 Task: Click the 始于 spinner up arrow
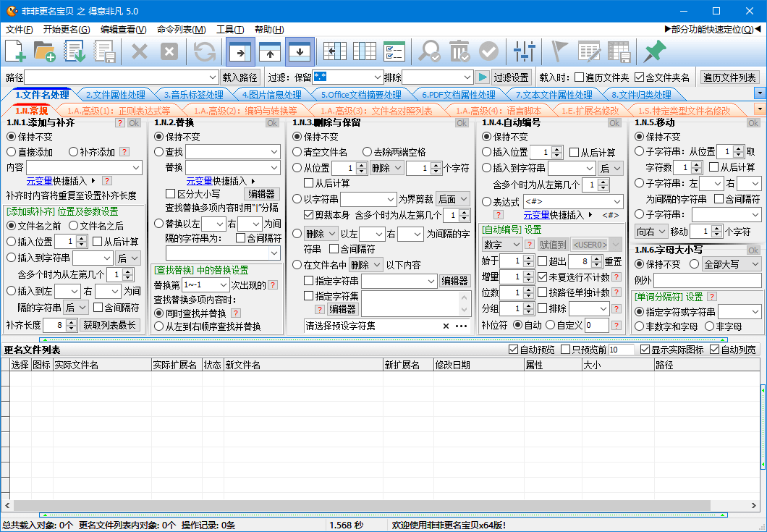click(x=528, y=258)
